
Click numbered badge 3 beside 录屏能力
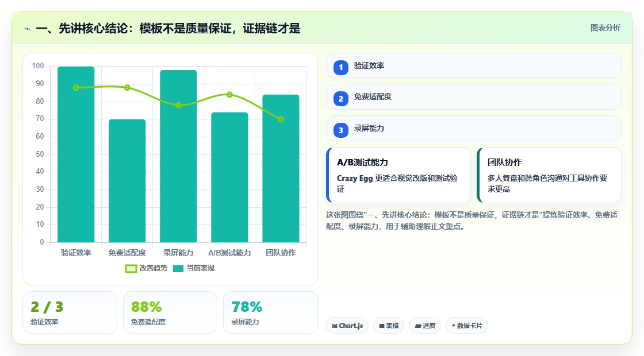pyautogui.click(x=340, y=130)
